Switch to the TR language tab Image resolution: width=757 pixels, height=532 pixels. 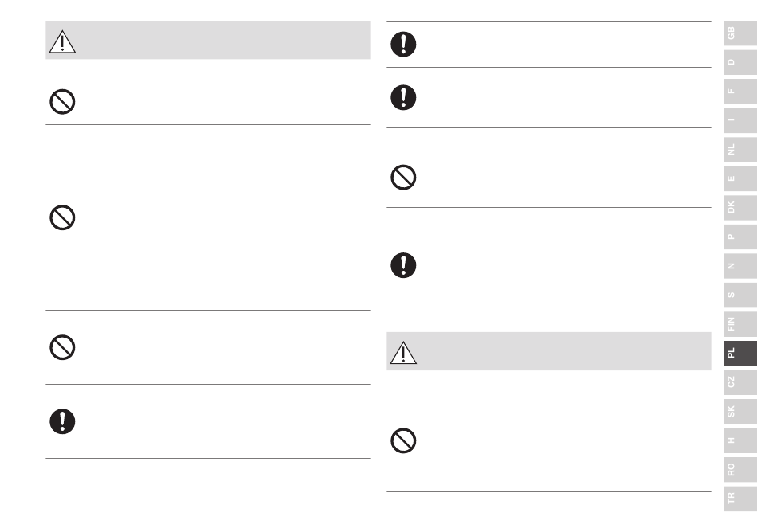pos(740,499)
